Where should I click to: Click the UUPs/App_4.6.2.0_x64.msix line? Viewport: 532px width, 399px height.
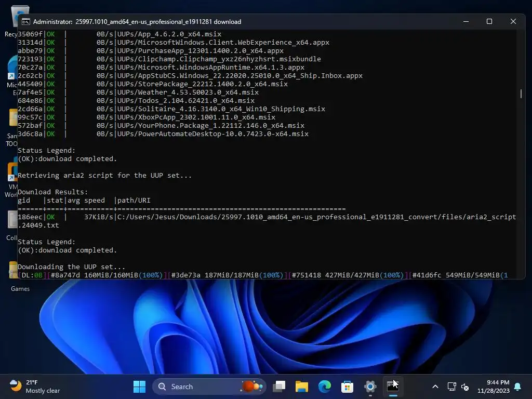point(119,34)
